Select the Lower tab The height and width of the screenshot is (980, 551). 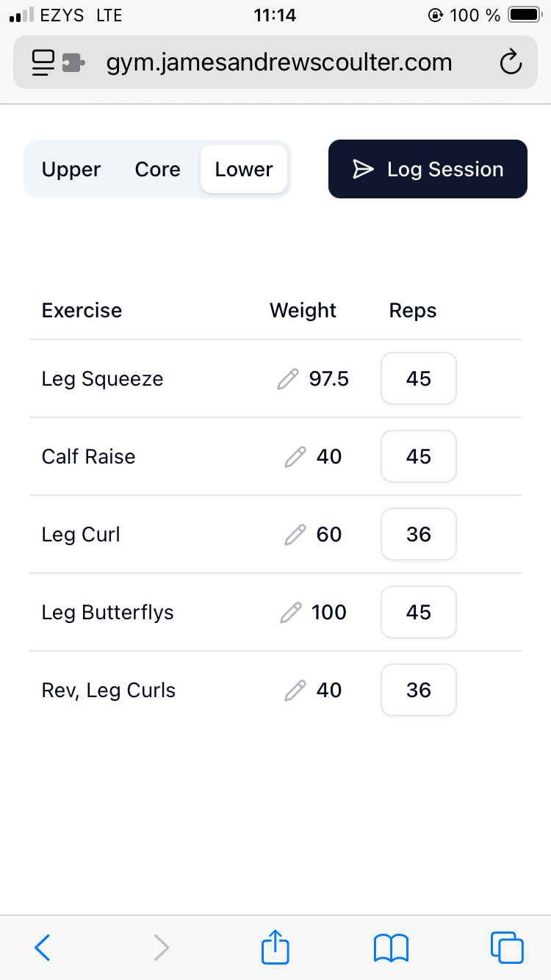tap(244, 169)
